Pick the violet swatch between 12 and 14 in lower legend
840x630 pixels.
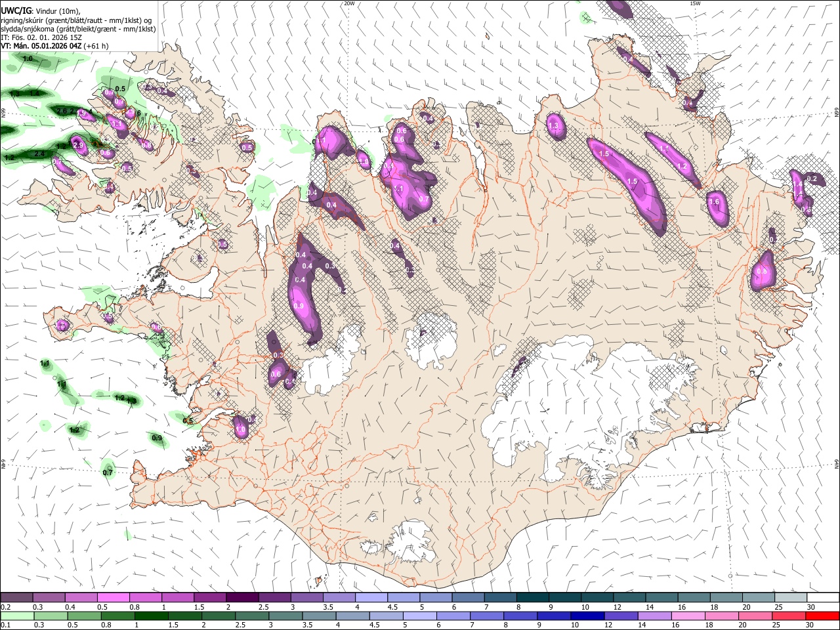pos(621,616)
